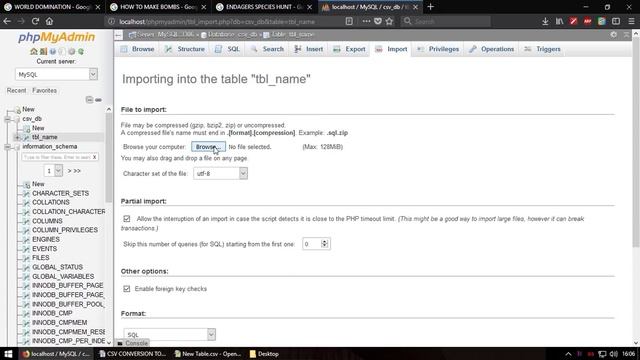Switch to New Table.csv taskbar window

click(208, 354)
